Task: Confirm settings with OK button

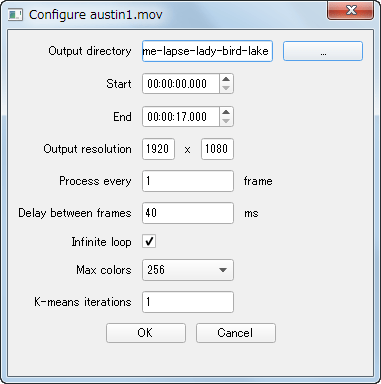Action: [146, 333]
